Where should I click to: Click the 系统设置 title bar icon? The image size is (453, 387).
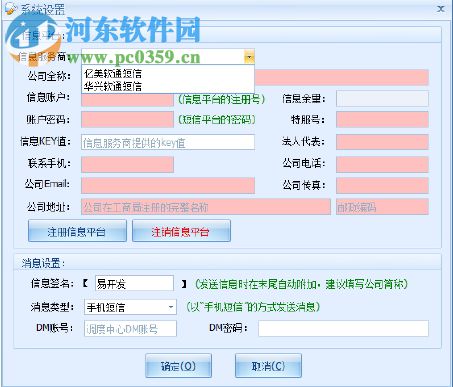[x=11, y=9]
